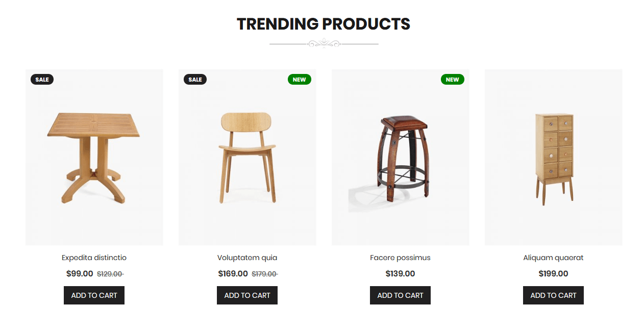Image resolution: width=644 pixels, height=331 pixels.
Task: Open the Facere possimus product link
Action: [400, 258]
